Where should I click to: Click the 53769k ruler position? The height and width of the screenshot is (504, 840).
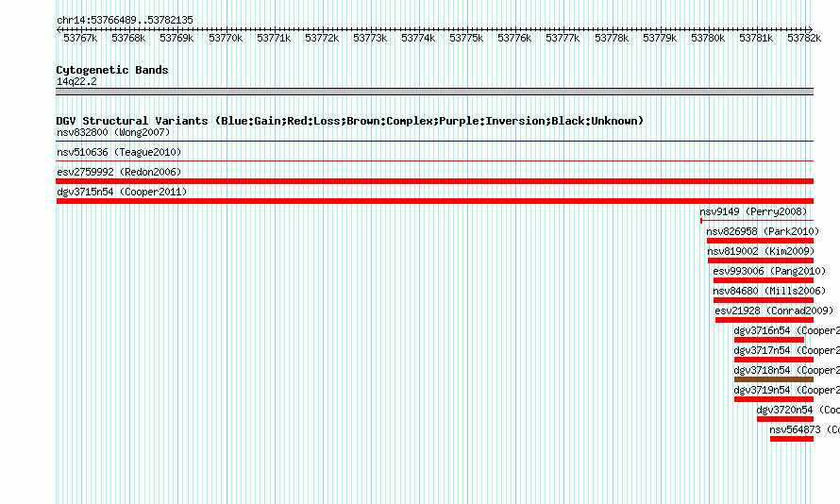click(176, 38)
